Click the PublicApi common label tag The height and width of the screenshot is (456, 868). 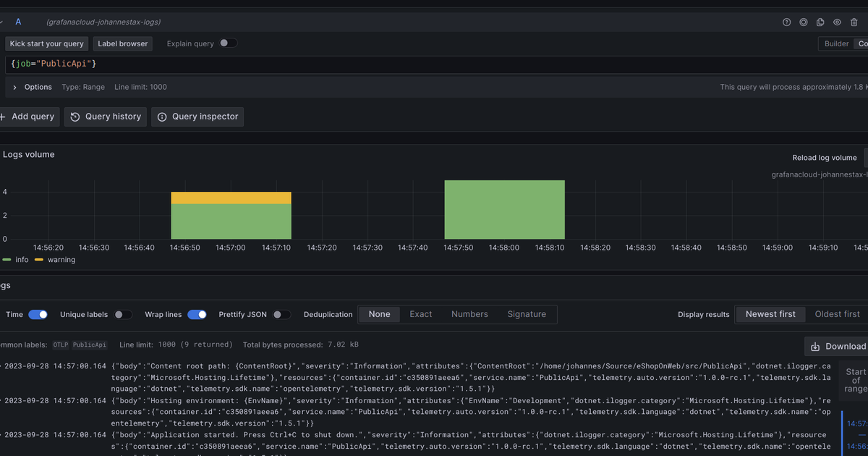(x=90, y=345)
